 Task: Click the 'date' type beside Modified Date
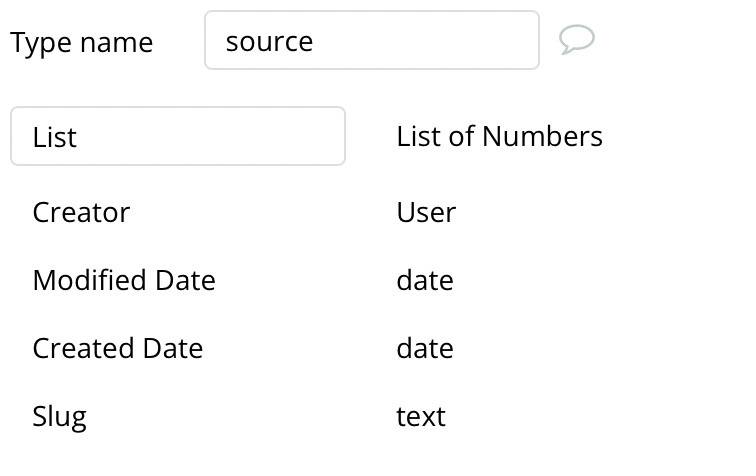tap(425, 280)
